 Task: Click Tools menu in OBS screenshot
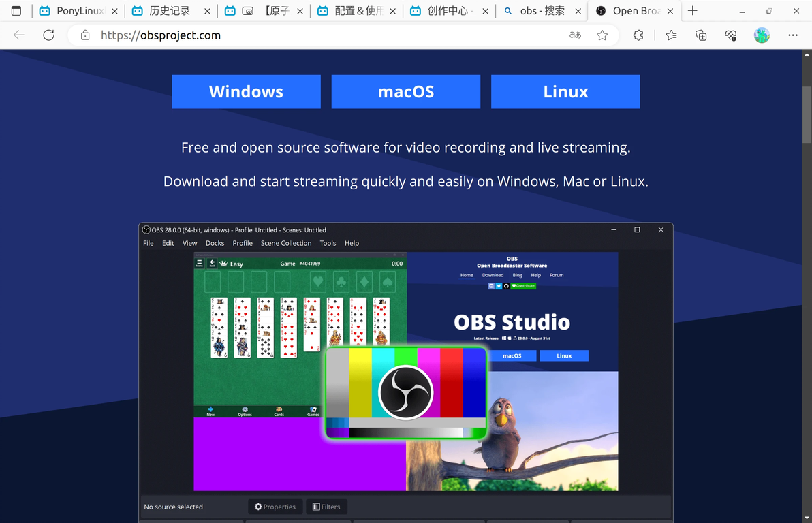tap(328, 243)
